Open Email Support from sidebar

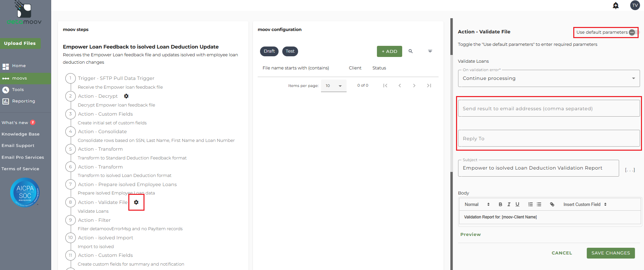pyautogui.click(x=18, y=146)
